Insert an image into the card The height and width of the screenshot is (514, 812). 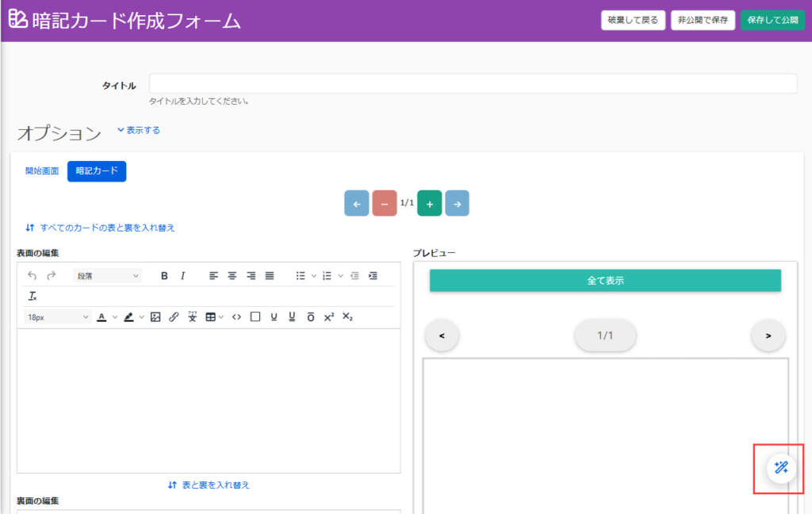click(x=155, y=316)
